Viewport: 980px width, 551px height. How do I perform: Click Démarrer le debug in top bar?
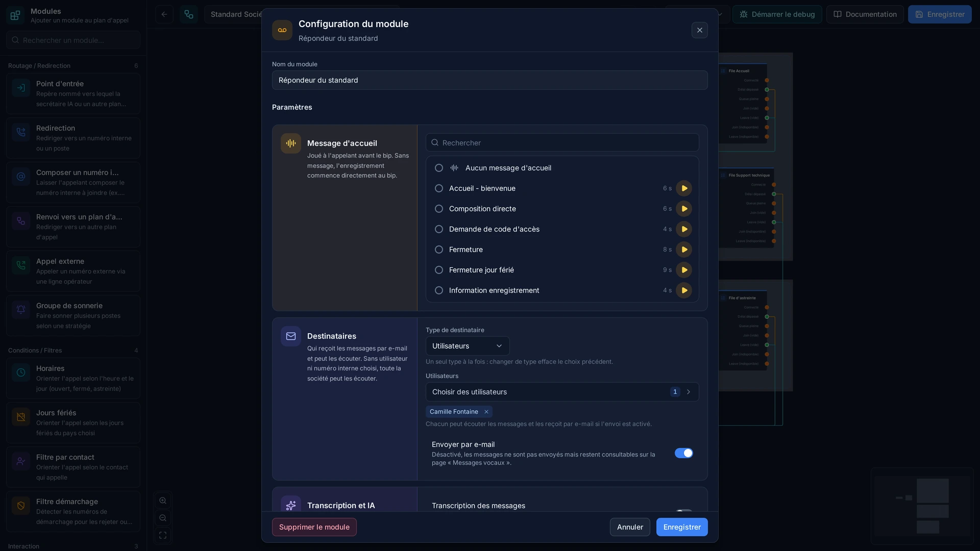(x=777, y=14)
